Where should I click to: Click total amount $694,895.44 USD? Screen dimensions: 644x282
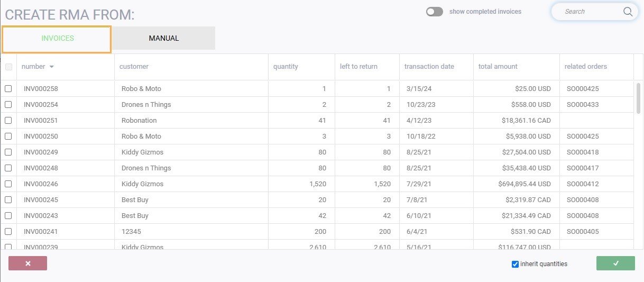click(525, 184)
